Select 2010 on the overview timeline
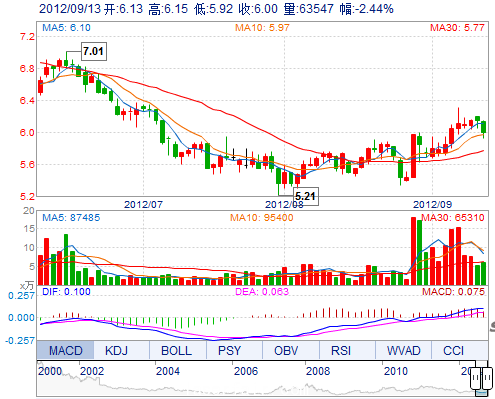The height and width of the screenshot is (399, 495). pyautogui.click(x=396, y=371)
